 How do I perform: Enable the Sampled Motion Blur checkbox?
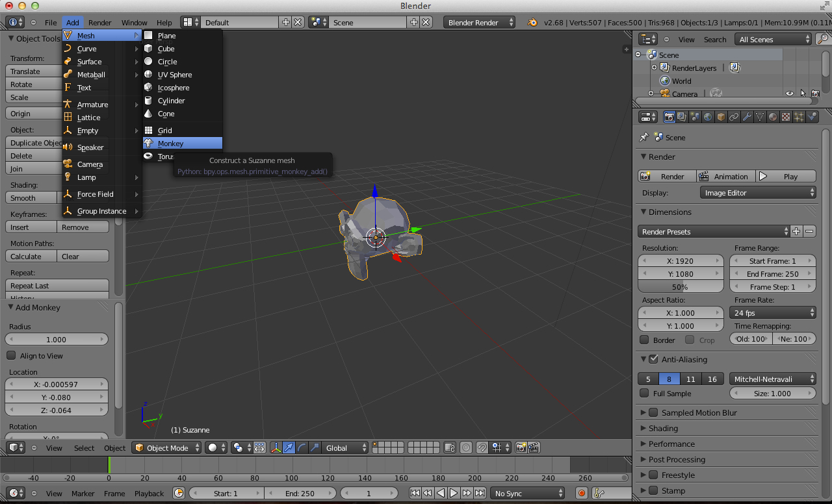point(653,412)
